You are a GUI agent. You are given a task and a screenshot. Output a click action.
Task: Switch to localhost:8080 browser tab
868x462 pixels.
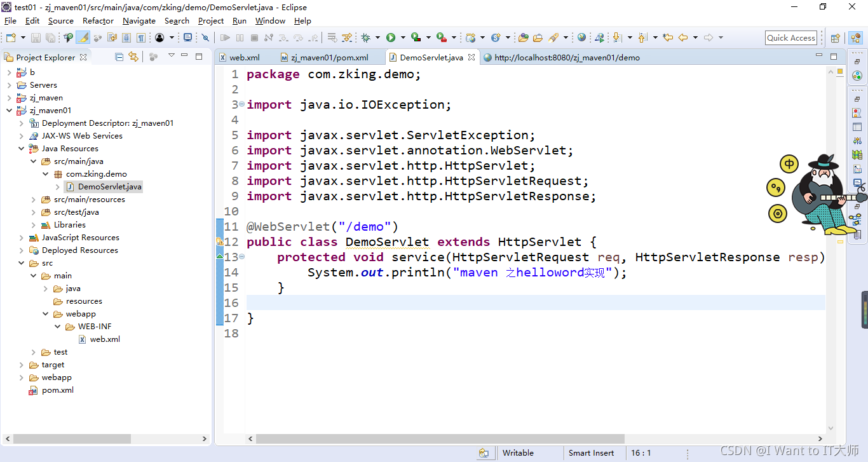567,57
